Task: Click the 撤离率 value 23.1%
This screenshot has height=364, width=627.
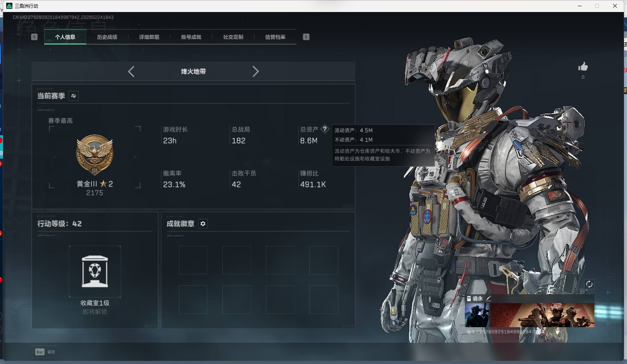Action: click(x=174, y=185)
